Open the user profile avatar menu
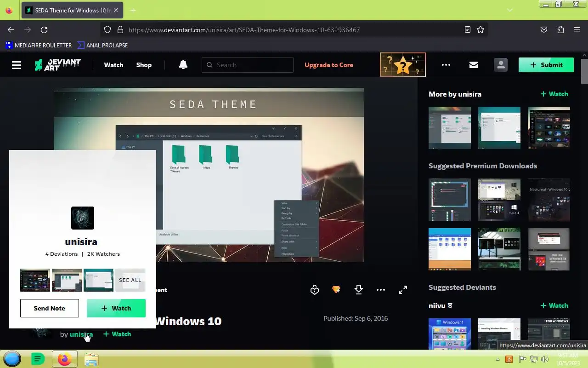 501,65
